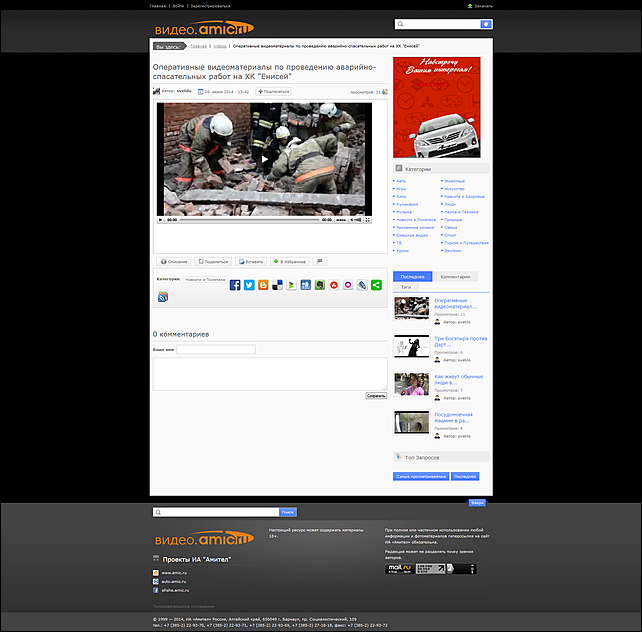
Task: Select the Тэги tab
Action: point(407,287)
